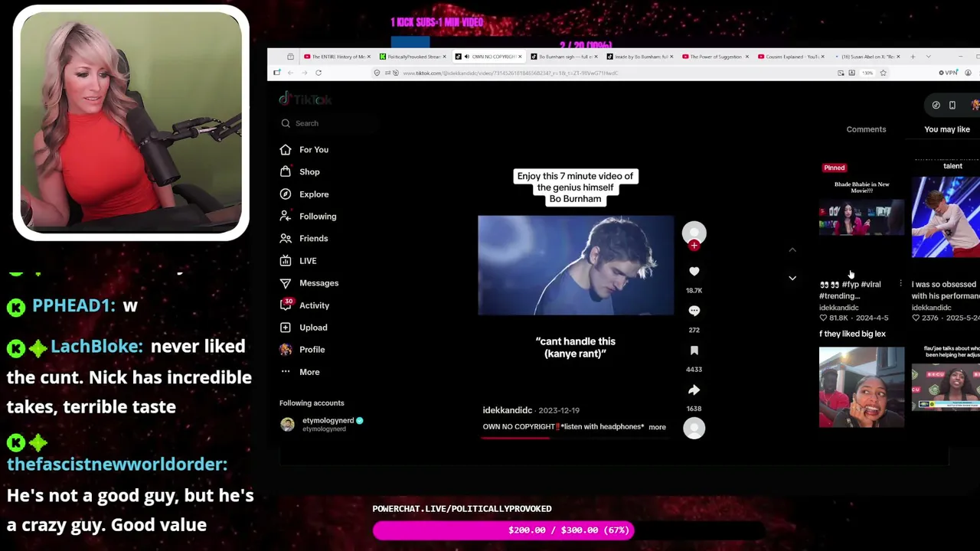Screen dimensions: 980x551
Task: Click the 'I was so obsessed' caption
Action: [x=946, y=290]
